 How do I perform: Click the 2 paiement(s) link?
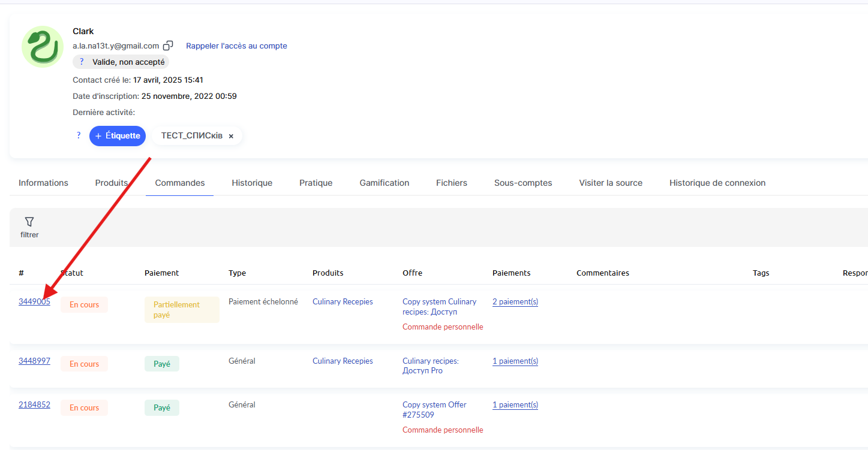click(x=515, y=302)
